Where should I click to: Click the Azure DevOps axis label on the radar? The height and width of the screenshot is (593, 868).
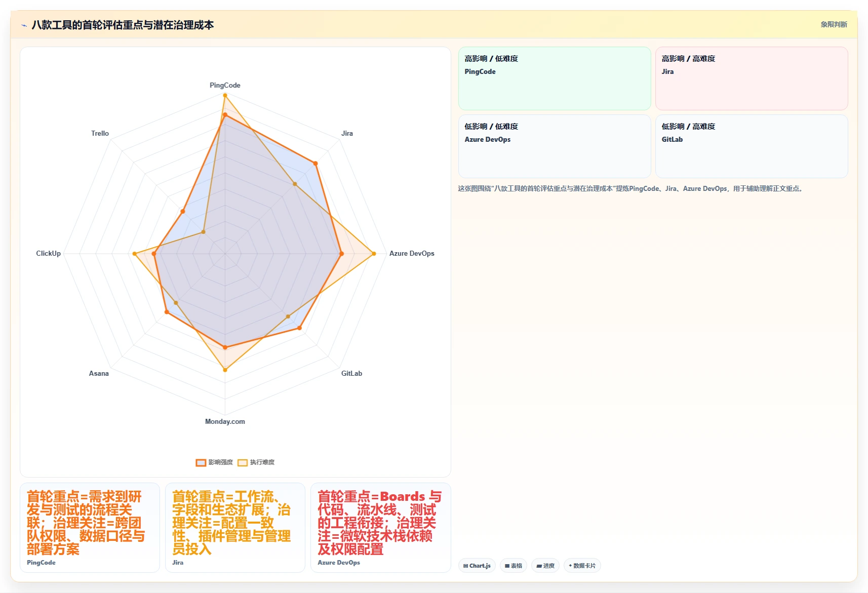412,253
